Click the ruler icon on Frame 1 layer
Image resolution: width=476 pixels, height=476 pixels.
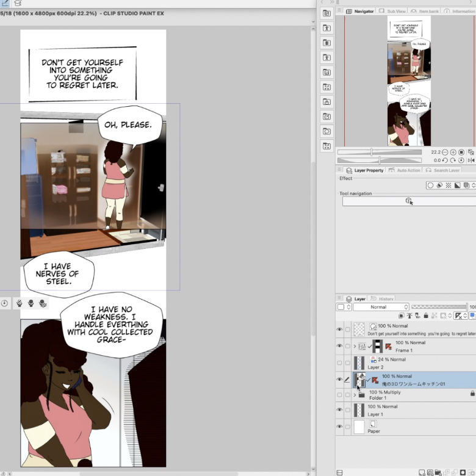point(388,347)
